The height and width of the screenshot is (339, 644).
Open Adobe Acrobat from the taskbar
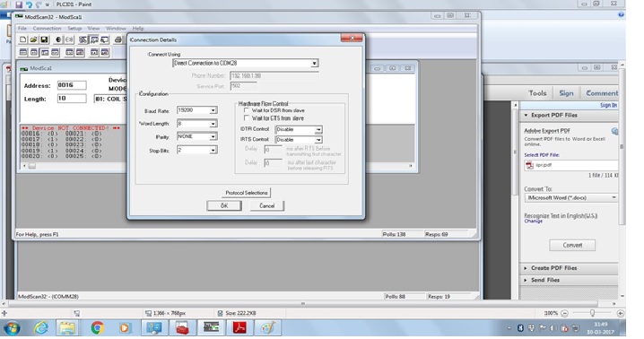pyautogui.click(x=239, y=327)
